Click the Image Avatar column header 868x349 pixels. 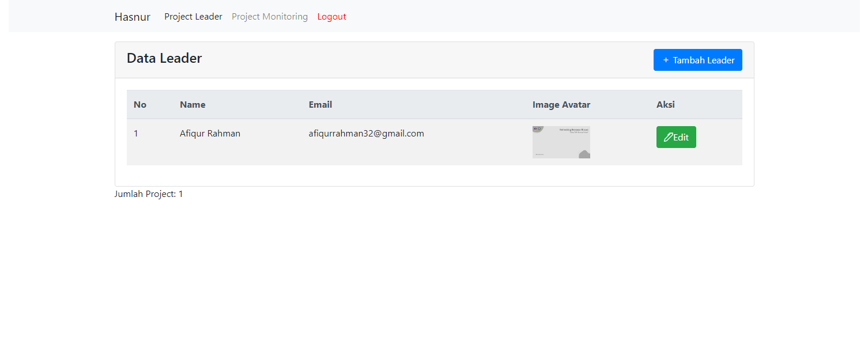point(561,105)
